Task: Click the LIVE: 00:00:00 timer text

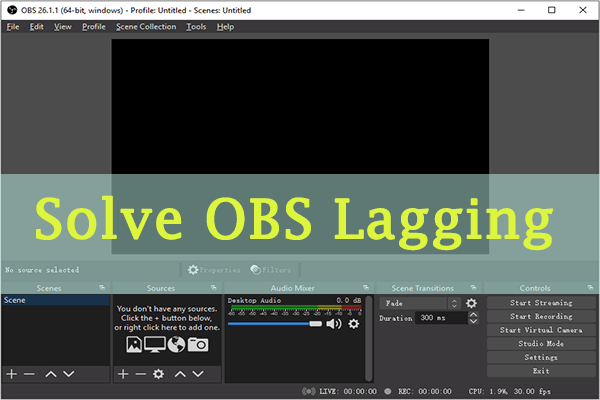Action: [x=348, y=391]
